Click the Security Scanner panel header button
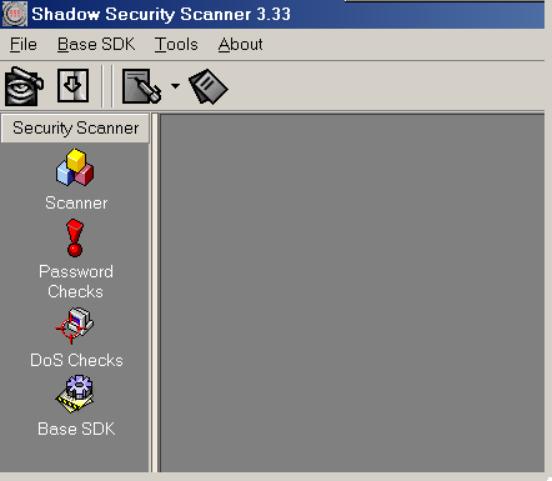Screen dimensions: 552x481 pyautogui.click(x=75, y=128)
